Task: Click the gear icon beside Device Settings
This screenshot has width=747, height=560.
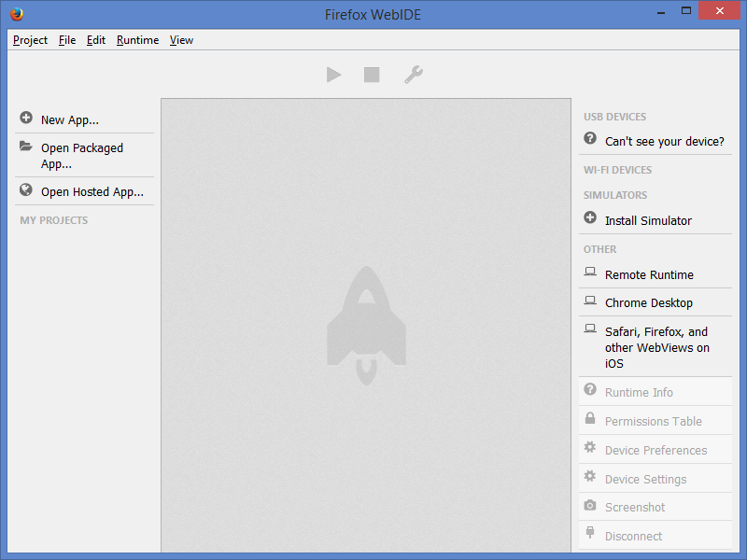Action: [x=590, y=476]
